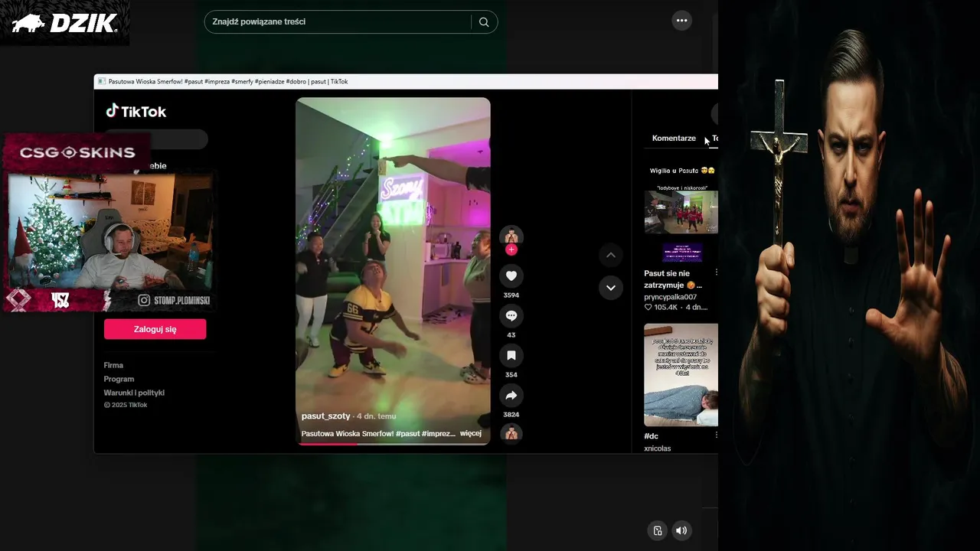Click the Instagram icon next to STOMP.PLOMINSKI

click(x=144, y=301)
